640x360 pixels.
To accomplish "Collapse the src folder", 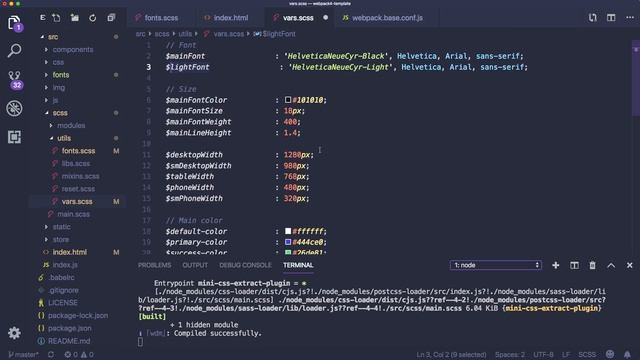I will pos(53,37).
